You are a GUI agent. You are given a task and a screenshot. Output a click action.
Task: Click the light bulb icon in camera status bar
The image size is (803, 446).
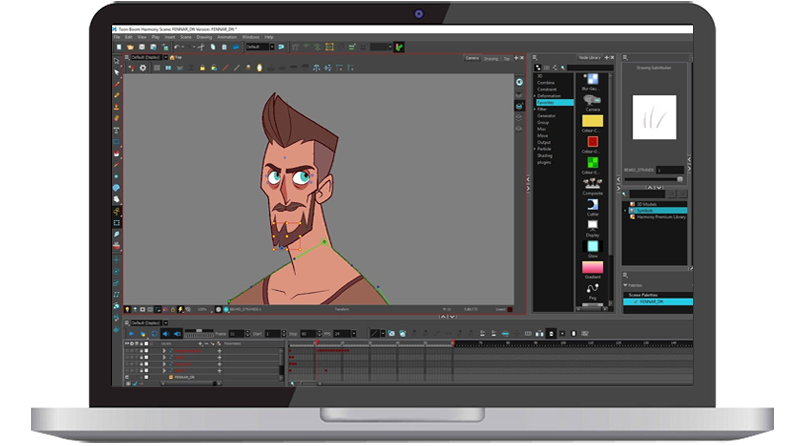coord(128,309)
